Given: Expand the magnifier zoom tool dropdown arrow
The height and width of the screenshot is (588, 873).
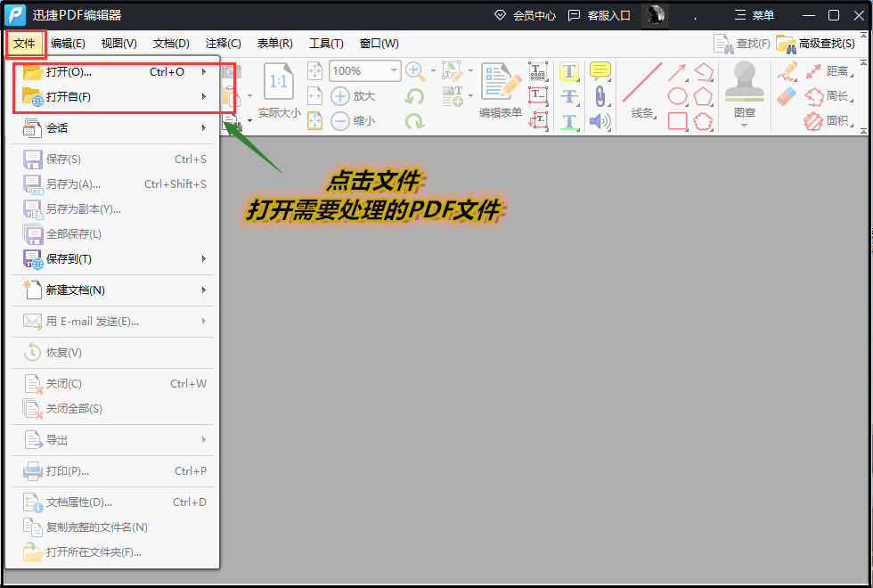Looking at the screenshot, I should pos(433,71).
